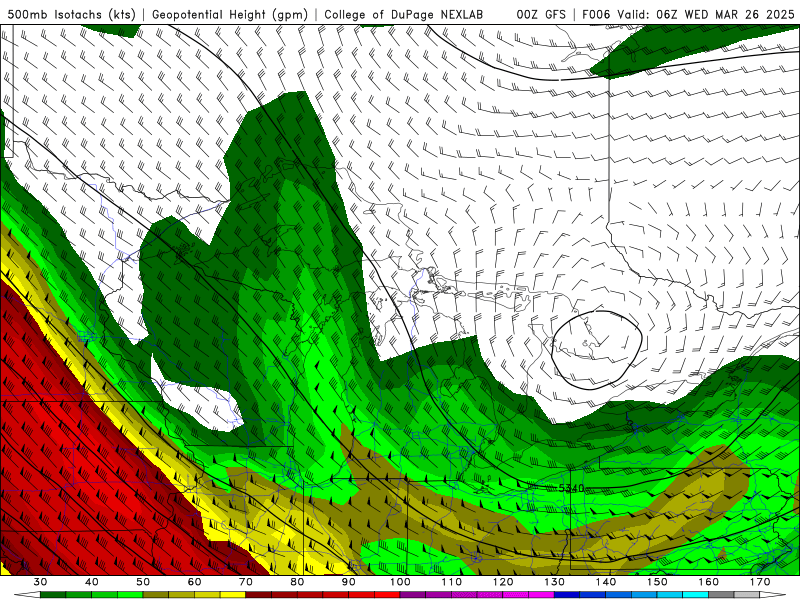
Task: Click the dark green 30-35 kt legend swatch
Action: pyautogui.click(x=53, y=595)
